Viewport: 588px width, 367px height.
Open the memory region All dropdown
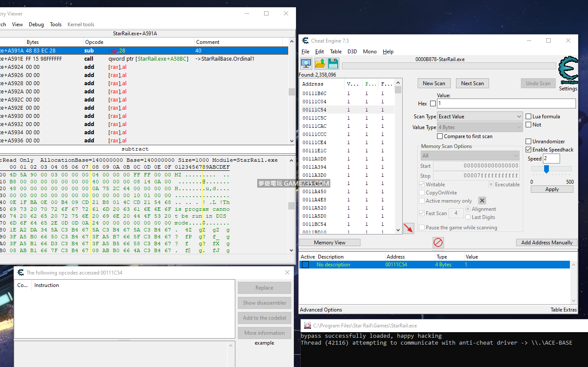click(x=470, y=156)
